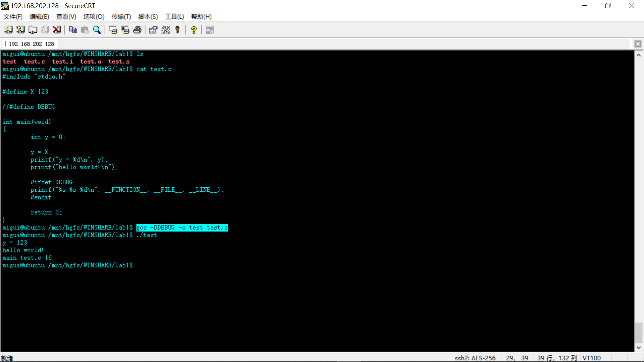Click the yellow question mark Help icon
Image resolution: width=644 pixels, height=362 pixels.
click(x=194, y=30)
